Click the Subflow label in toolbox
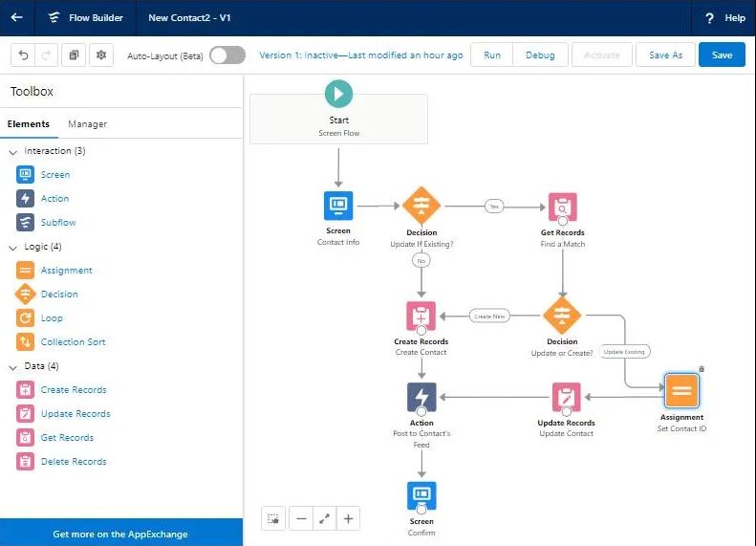This screenshot has height=546, width=756. tap(58, 223)
